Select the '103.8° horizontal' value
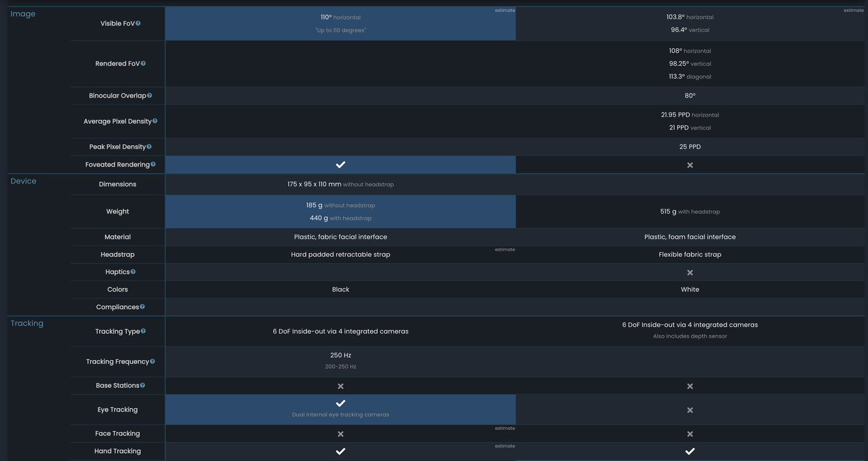 click(690, 17)
